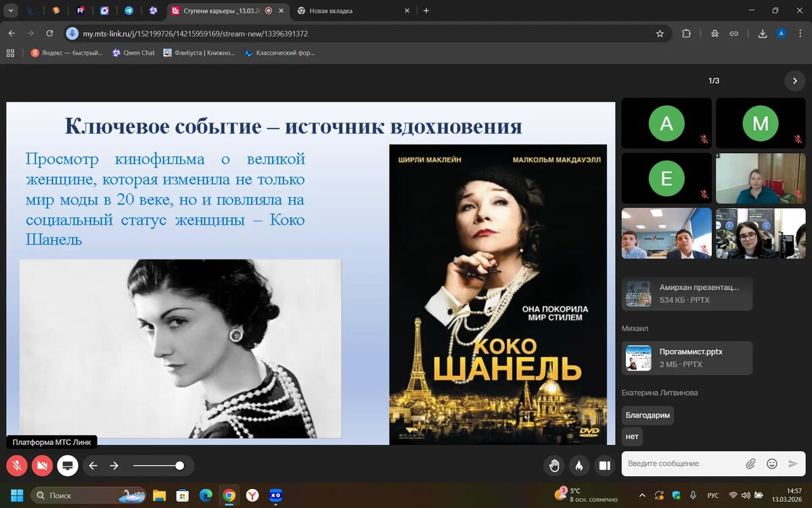
Task: Unmute the microphone in the meeting toolbar
Action: click(x=17, y=465)
